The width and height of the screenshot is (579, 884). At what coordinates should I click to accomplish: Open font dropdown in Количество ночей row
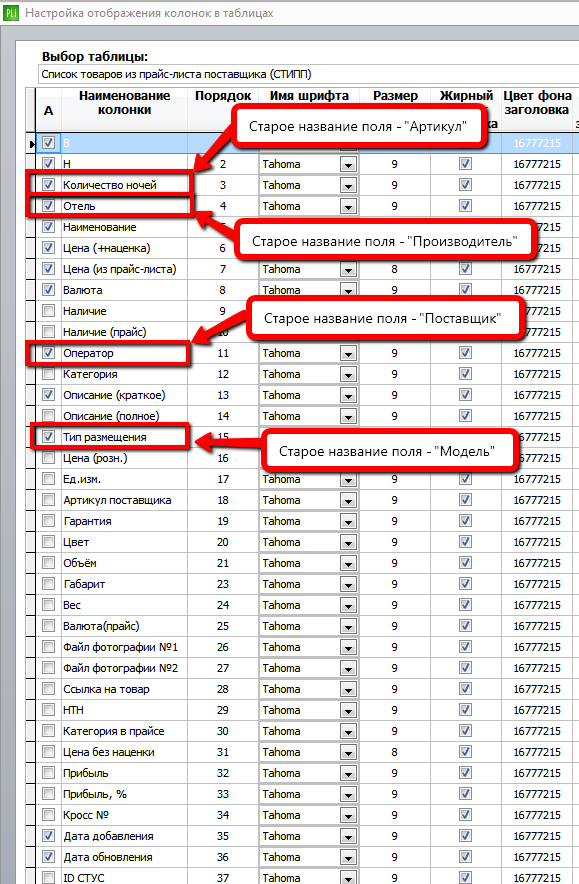pyautogui.click(x=348, y=185)
